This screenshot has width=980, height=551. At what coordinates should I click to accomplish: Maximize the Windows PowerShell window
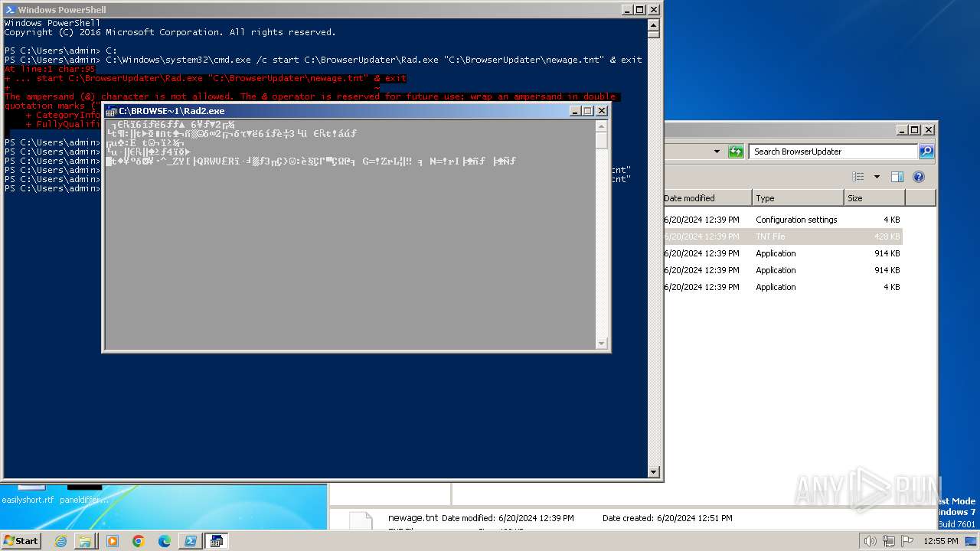640,10
